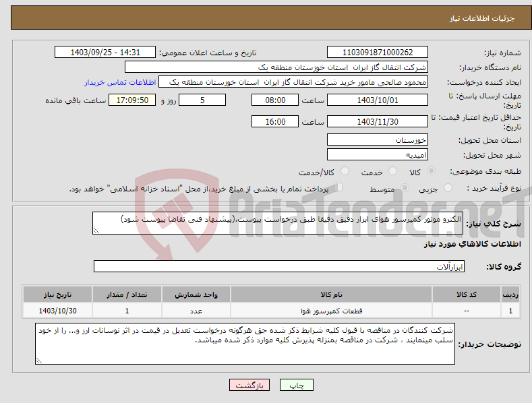This screenshot has height=403, width=532.
Task: Select the کالا/خدمت radio button
Action: coord(345,171)
